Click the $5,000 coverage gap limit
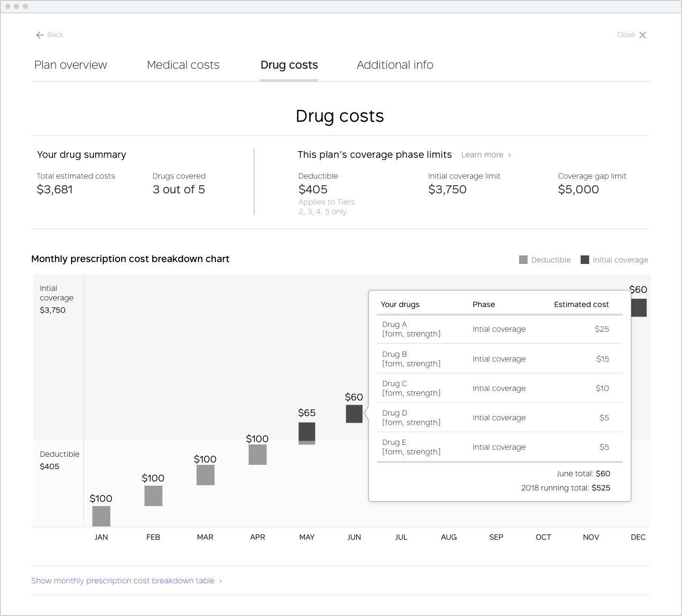This screenshot has height=616, width=682. tap(578, 190)
